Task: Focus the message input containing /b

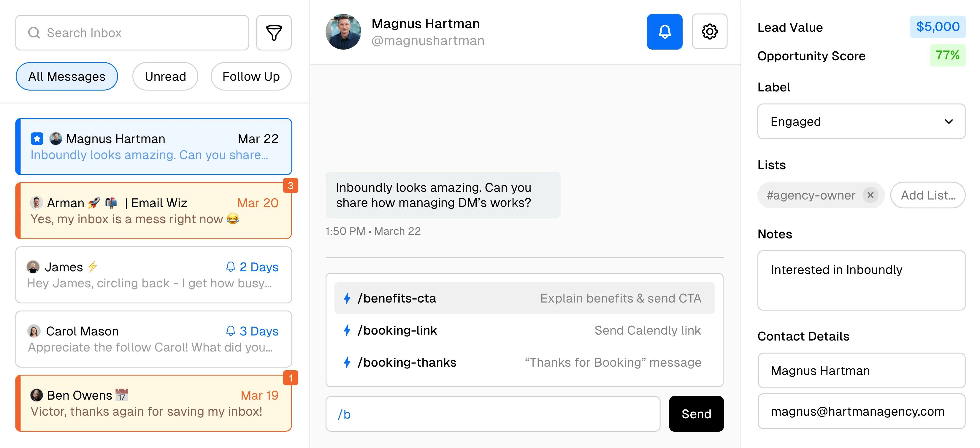Action: pyautogui.click(x=493, y=414)
